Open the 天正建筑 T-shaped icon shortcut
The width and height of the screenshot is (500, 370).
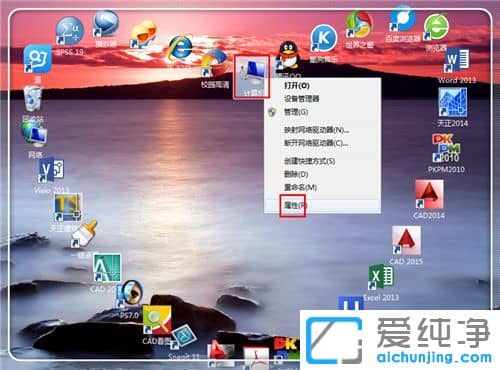pyautogui.click(x=68, y=207)
